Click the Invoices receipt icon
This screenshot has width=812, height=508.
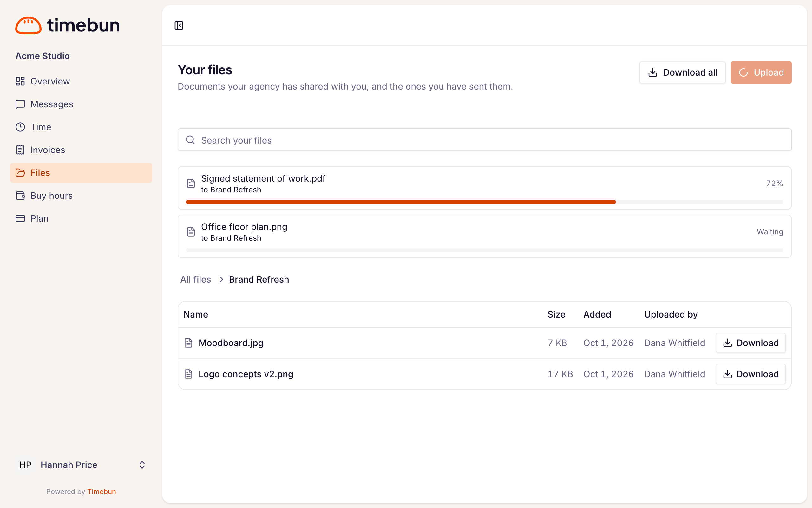coord(21,150)
